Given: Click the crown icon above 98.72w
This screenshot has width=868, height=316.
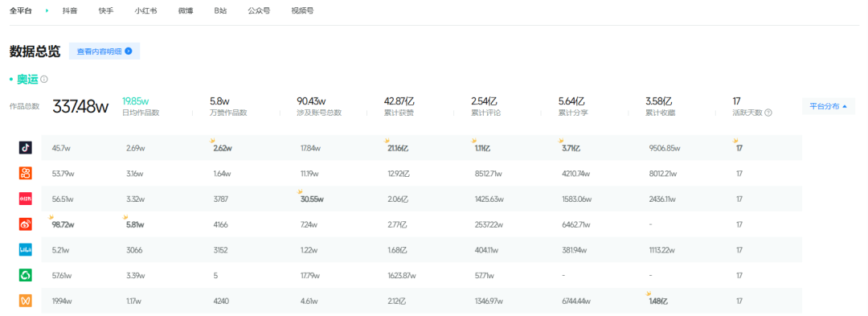Looking at the screenshot, I should 51,217.
